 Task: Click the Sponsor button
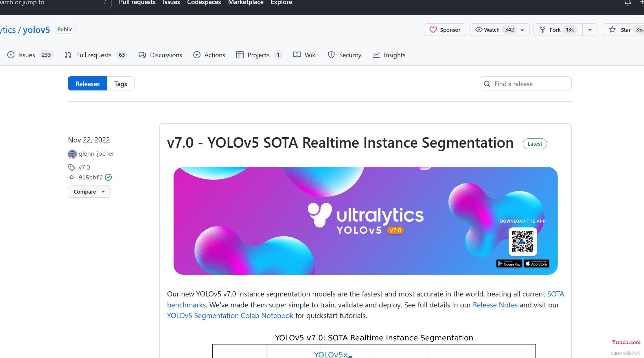coord(445,30)
